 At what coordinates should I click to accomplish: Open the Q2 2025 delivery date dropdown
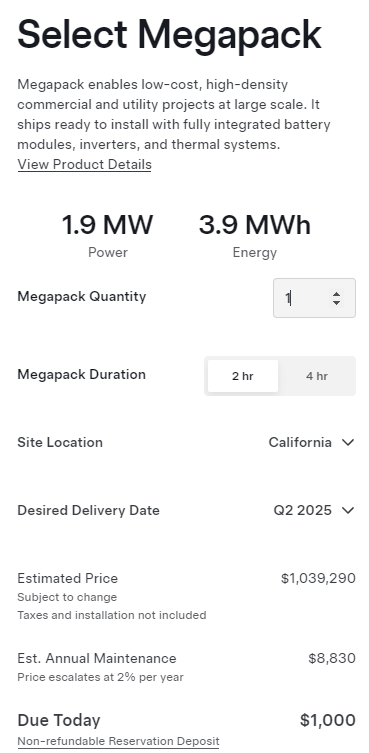[x=314, y=510]
